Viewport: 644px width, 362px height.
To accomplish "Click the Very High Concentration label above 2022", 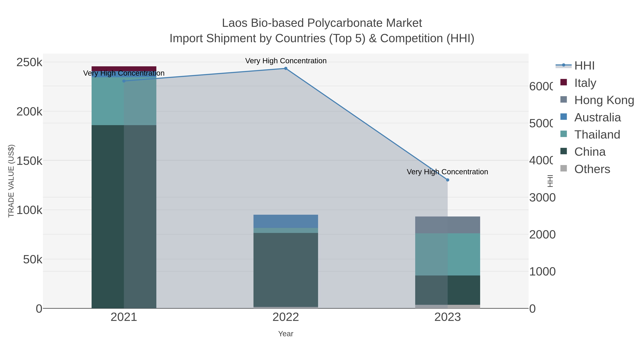I will pyautogui.click(x=286, y=61).
